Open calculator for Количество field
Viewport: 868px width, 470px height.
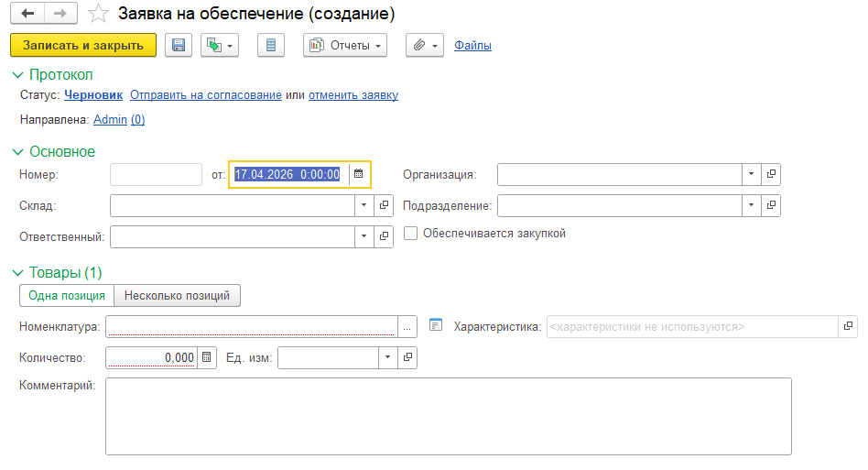(207, 357)
